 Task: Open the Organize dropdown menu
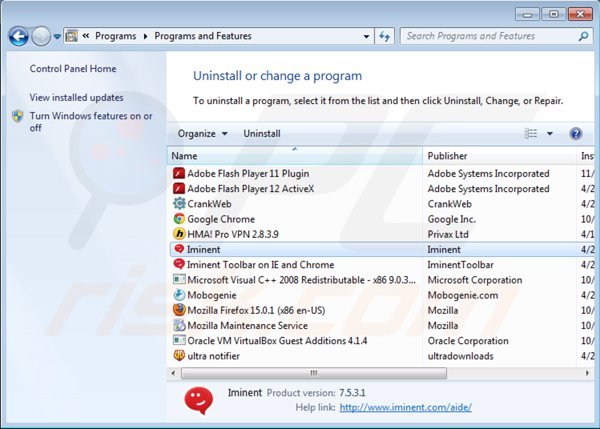pyautogui.click(x=202, y=134)
